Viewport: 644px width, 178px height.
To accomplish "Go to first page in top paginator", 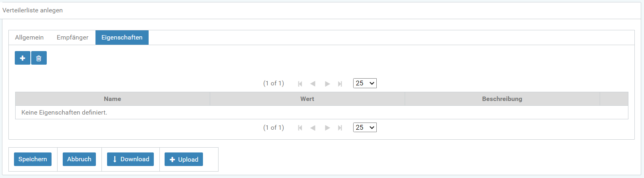I will [300, 84].
